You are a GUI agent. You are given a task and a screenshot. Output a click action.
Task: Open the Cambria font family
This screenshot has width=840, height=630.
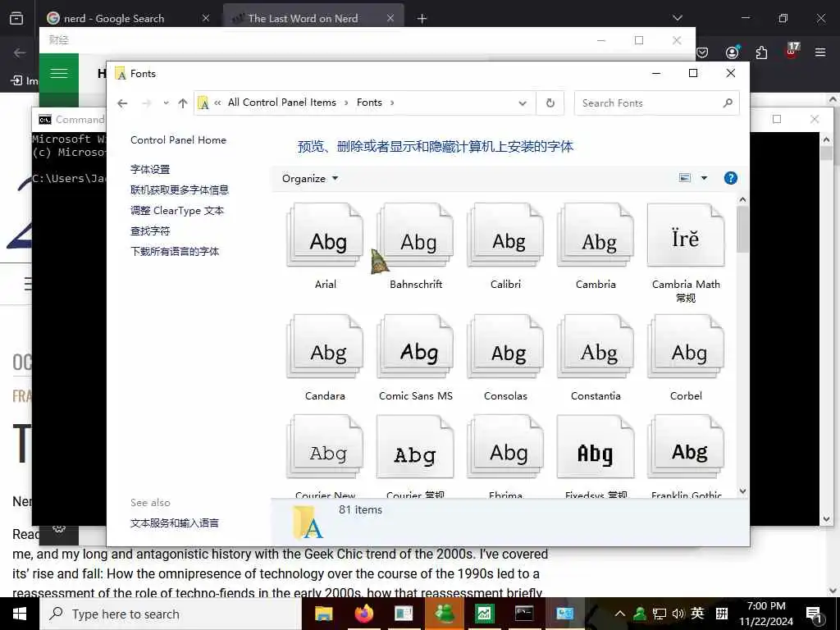click(596, 246)
